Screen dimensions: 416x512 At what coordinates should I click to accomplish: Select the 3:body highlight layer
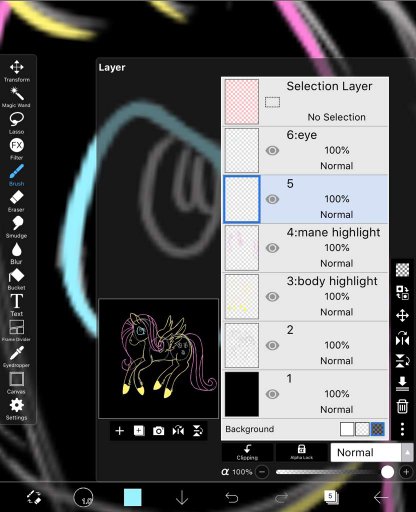(305, 297)
